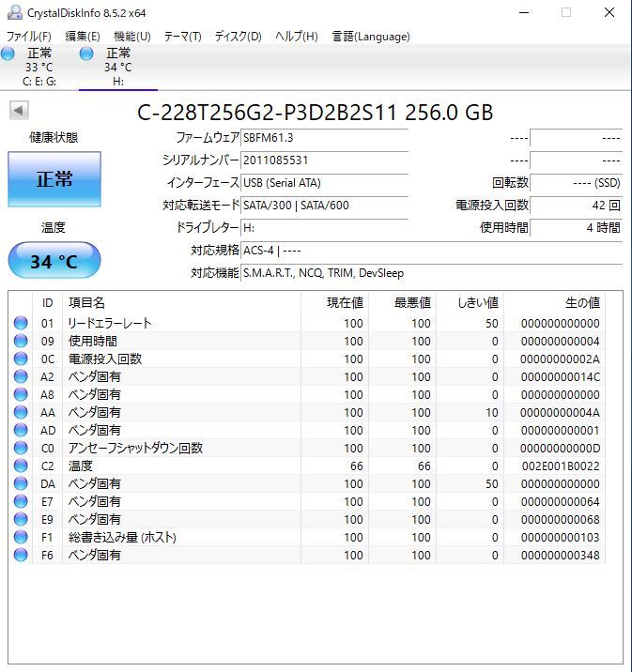Open the 機能(U) menu

pos(132,37)
